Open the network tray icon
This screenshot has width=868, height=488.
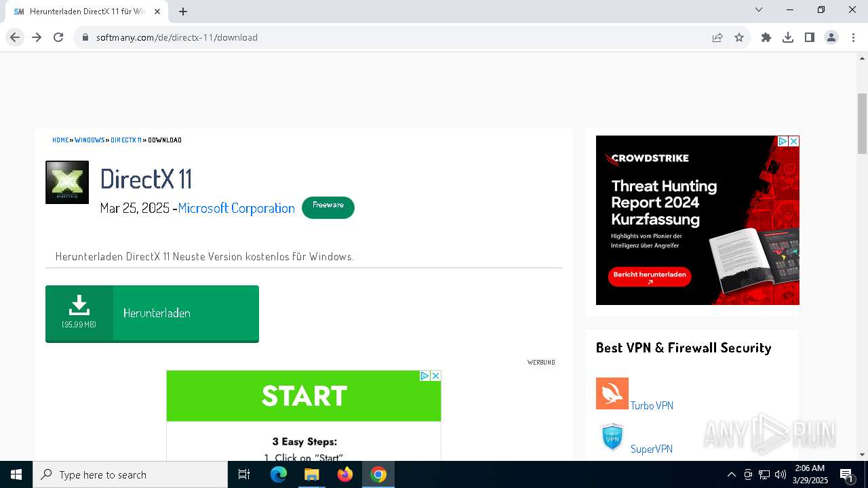[764, 474]
